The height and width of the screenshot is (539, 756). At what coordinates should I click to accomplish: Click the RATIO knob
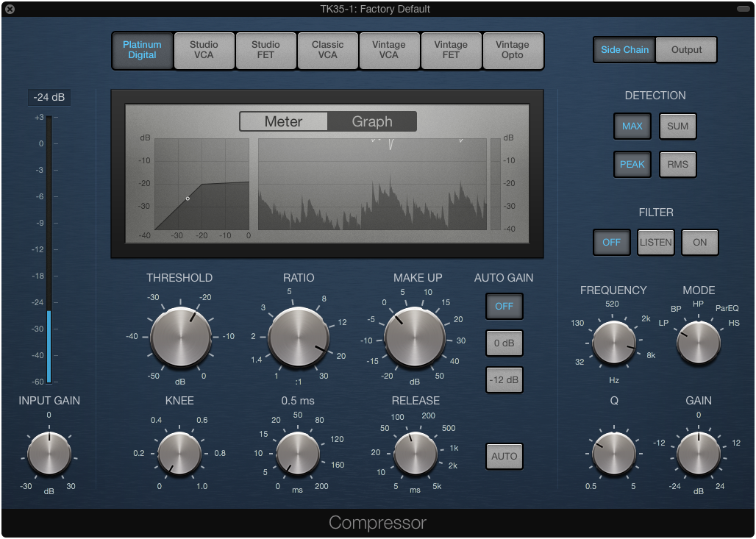point(298,337)
